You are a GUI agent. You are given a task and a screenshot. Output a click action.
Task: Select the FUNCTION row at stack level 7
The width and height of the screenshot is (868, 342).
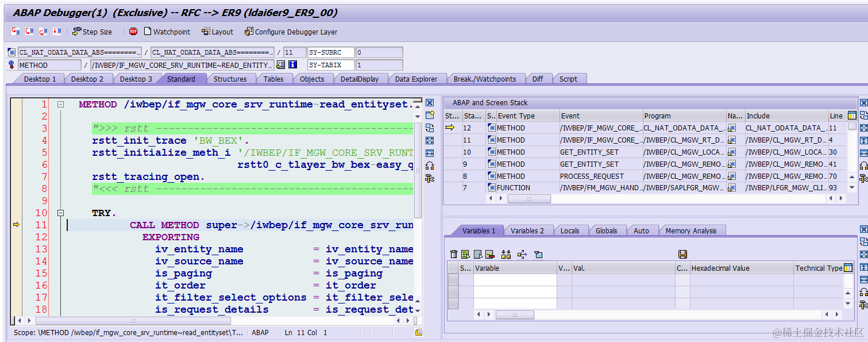tap(645, 188)
